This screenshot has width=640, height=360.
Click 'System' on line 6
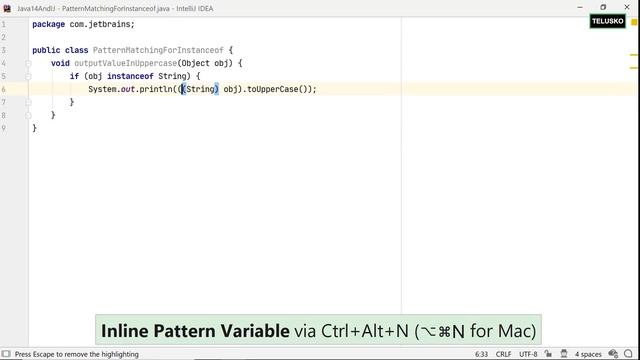pos(102,89)
